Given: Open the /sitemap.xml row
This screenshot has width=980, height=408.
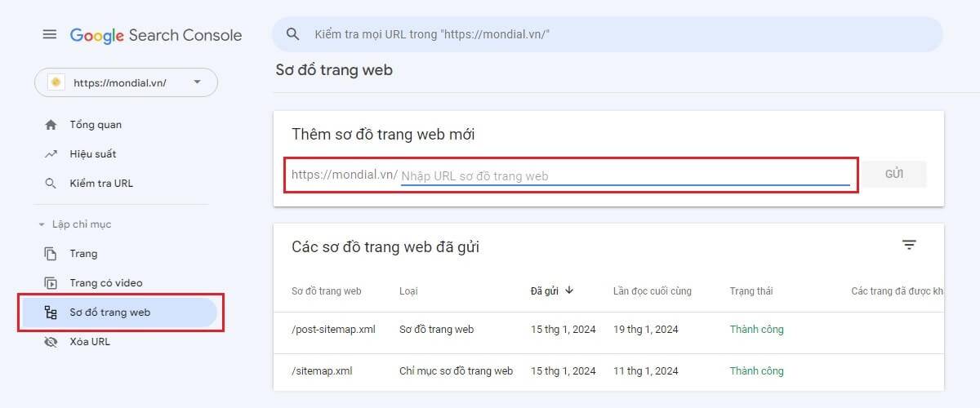Looking at the screenshot, I should coord(608,371).
